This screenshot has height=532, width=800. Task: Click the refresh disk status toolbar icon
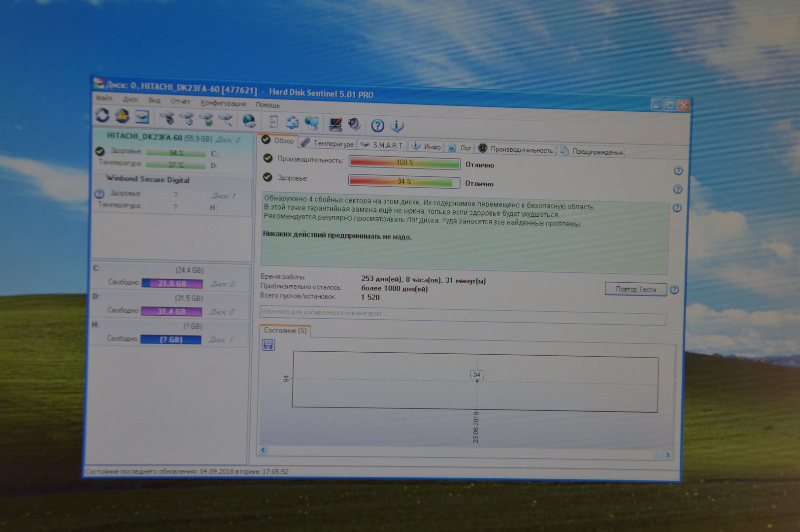[x=102, y=115]
